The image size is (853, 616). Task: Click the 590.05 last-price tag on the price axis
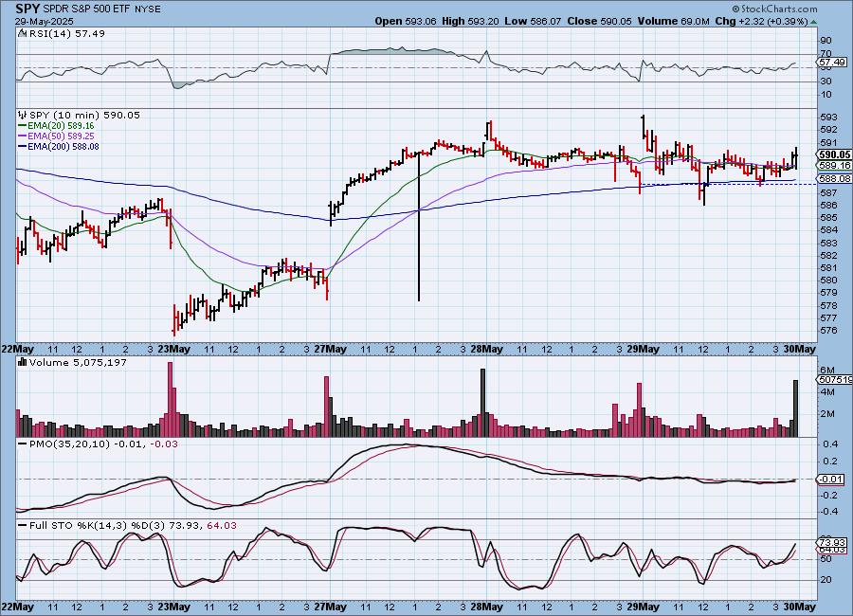(834, 155)
